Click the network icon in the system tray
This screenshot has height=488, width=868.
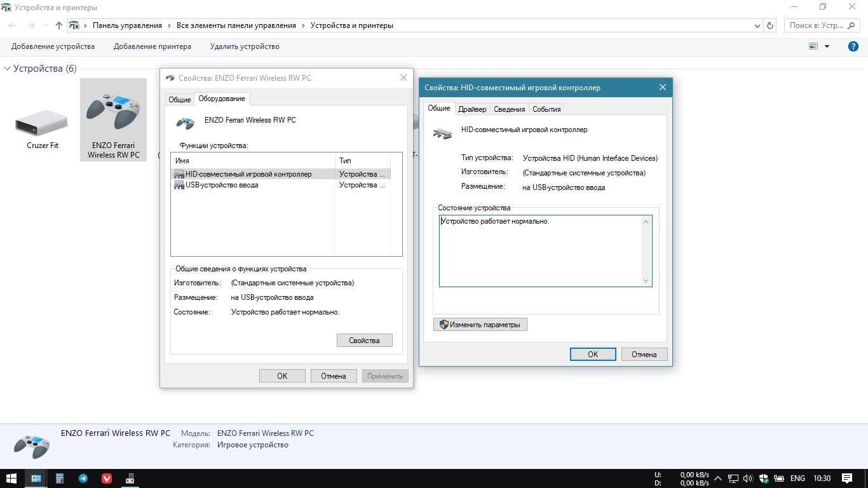point(733,478)
